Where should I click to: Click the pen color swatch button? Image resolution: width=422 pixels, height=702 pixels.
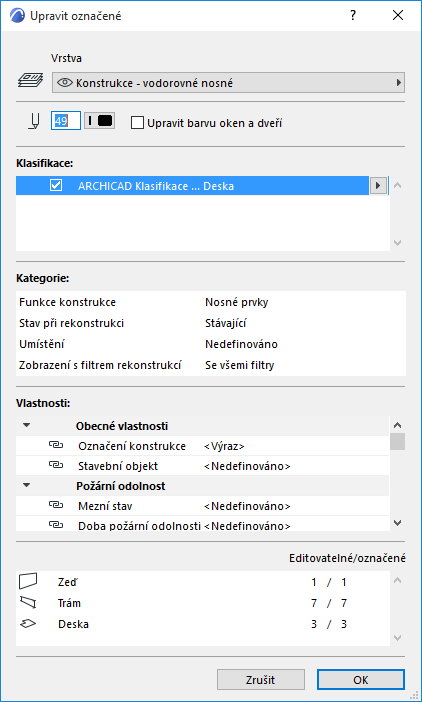point(100,121)
